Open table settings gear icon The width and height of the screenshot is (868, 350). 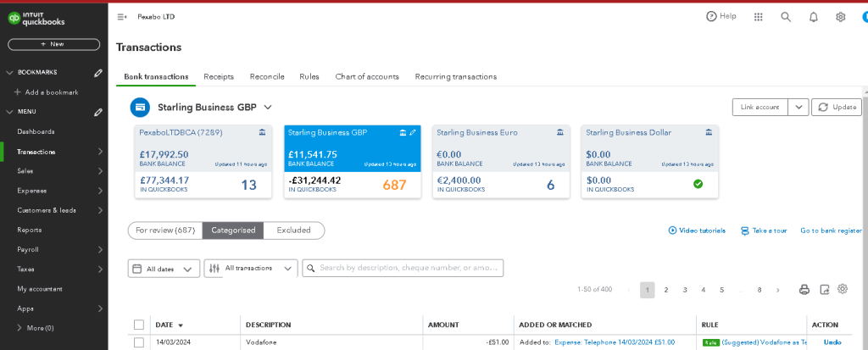(x=843, y=288)
